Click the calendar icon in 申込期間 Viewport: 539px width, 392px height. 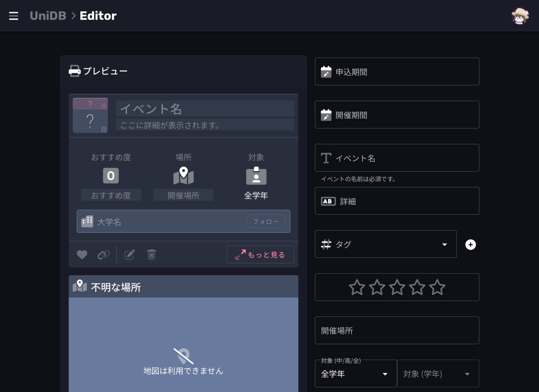click(326, 72)
